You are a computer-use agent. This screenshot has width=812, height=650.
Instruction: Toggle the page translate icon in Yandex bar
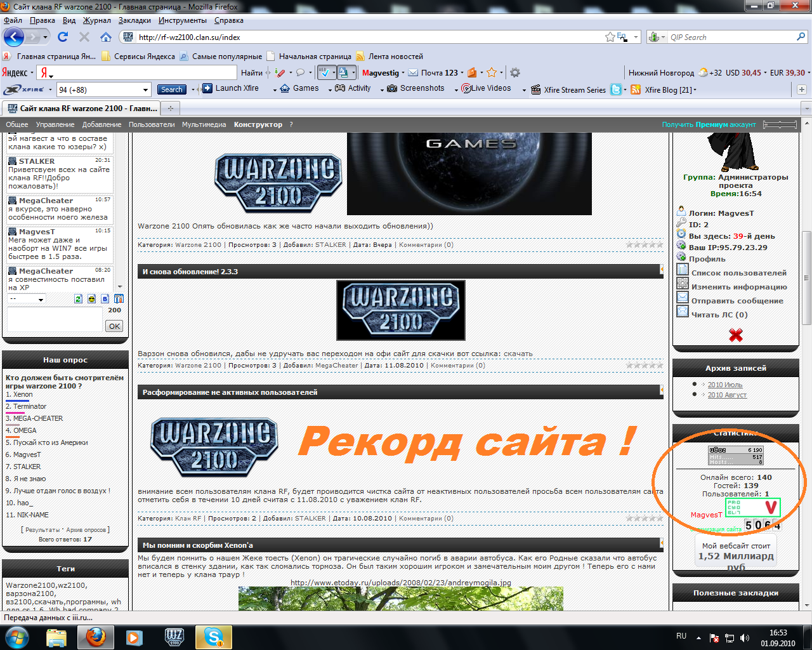pos(343,72)
